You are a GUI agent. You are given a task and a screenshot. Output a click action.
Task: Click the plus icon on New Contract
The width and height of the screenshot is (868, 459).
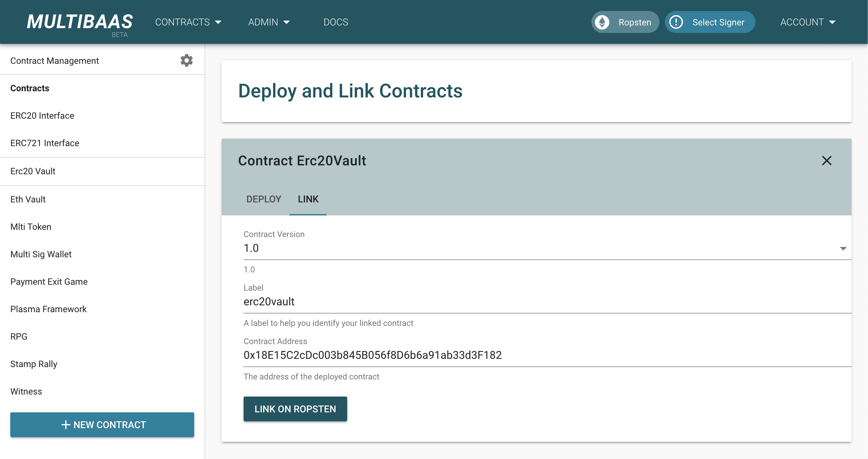point(66,425)
